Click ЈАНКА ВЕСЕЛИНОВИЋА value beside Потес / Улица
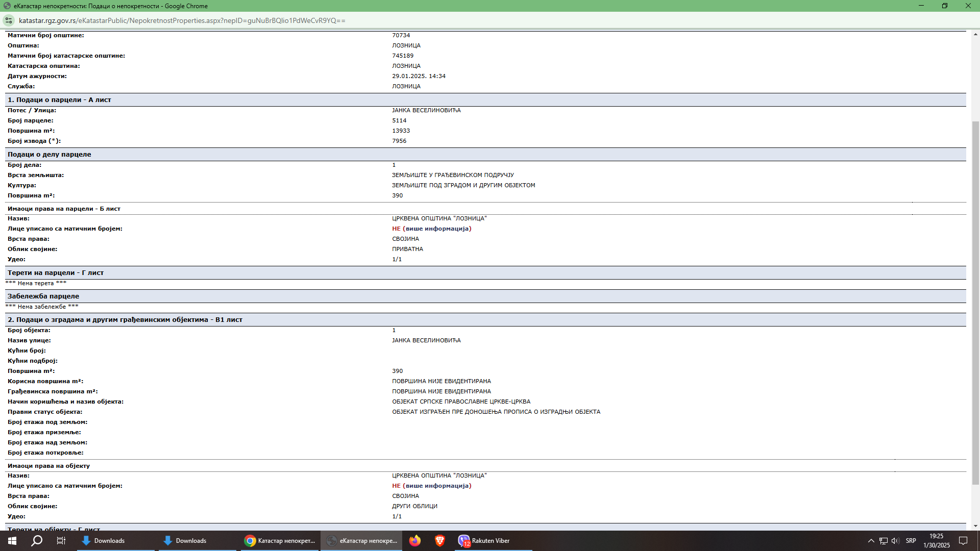 (x=426, y=111)
